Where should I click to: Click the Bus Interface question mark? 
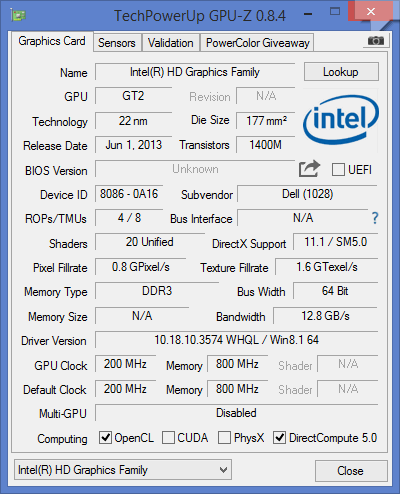[x=375, y=218]
